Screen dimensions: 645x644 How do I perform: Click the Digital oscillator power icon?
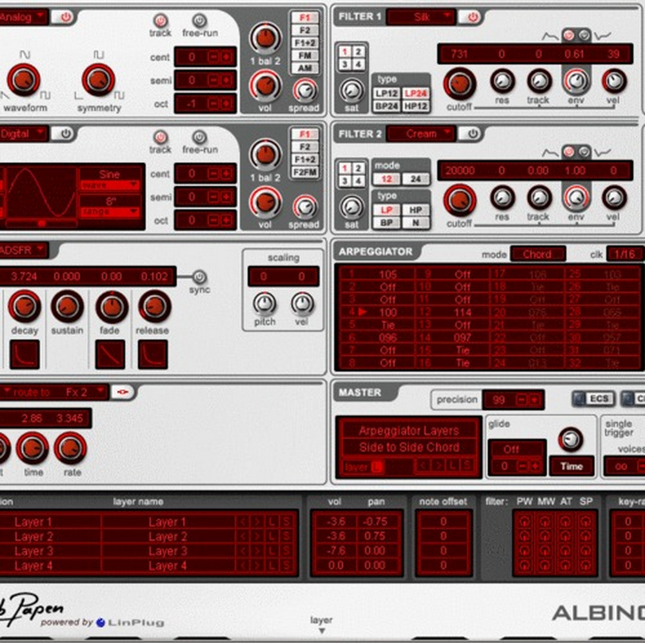64,134
